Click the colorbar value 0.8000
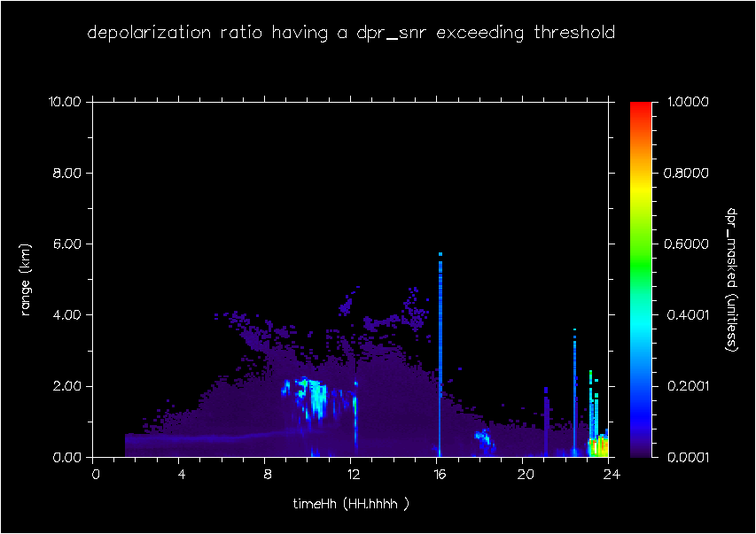The image size is (756, 534). click(x=687, y=173)
